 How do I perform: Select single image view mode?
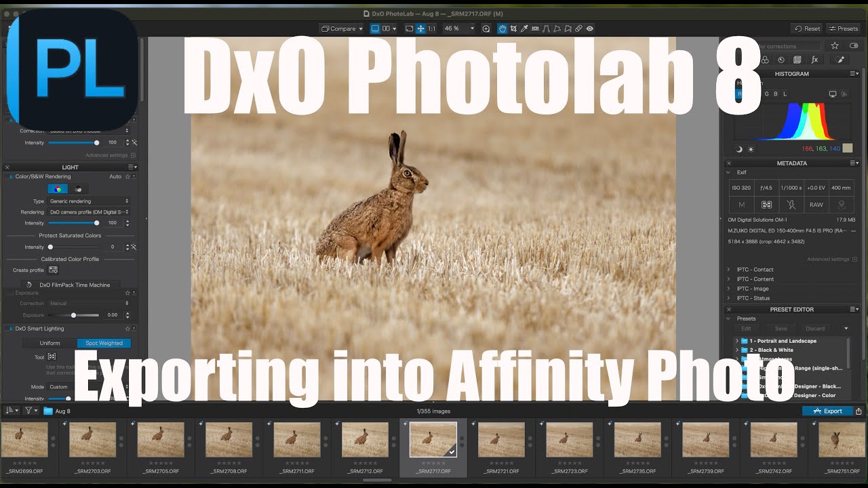(375, 28)
